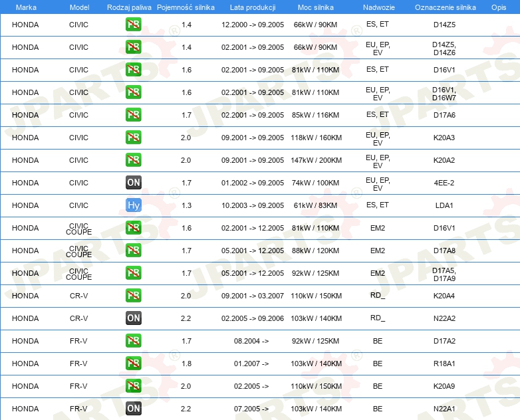Viewport: 520px width, 420px height.
Task: Click CIVIC COUPE model in D17A8 row
Action: (78, 251)
